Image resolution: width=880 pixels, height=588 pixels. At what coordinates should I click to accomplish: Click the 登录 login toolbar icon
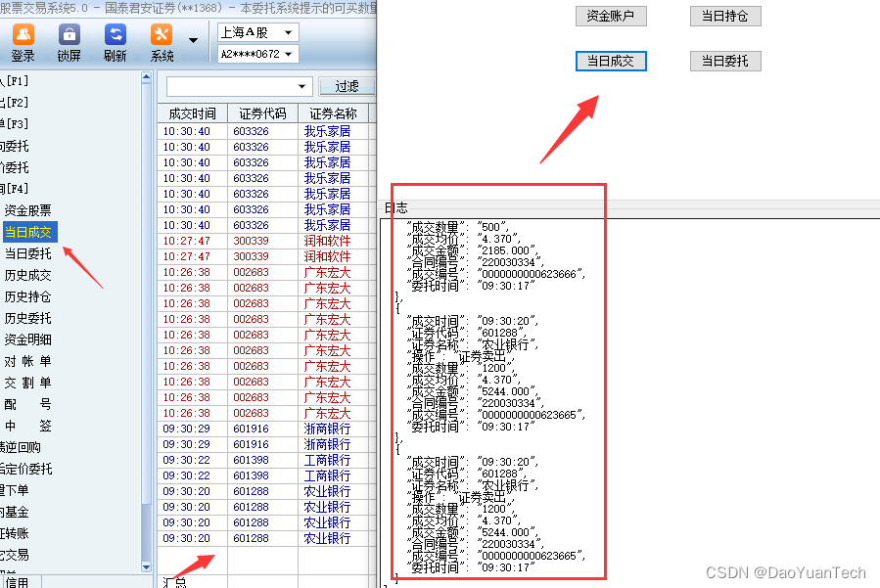coord(23,43)
